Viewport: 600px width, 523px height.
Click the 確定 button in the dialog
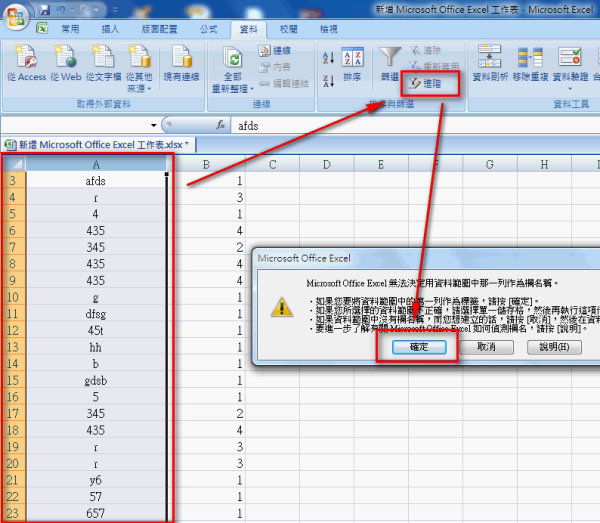tap(417, 346)
